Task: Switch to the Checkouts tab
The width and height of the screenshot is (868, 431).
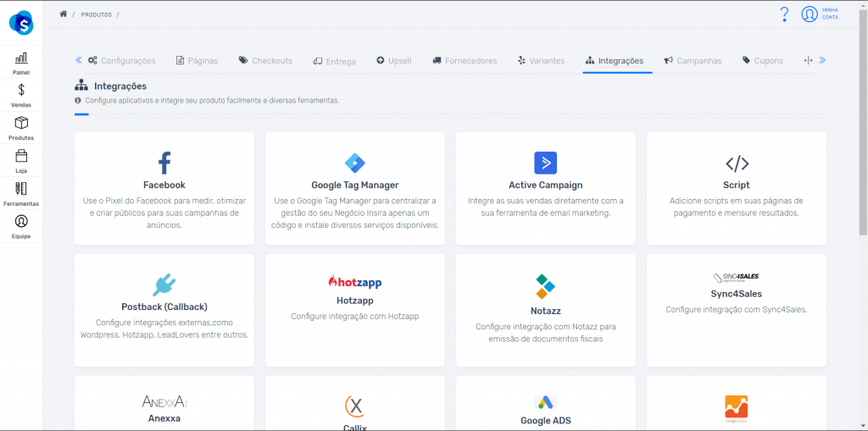Action: 265,61
